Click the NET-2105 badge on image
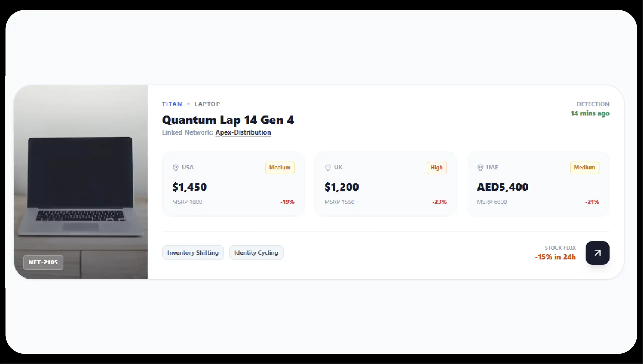The height and width of the screenshot is (364, 643). 43,262
